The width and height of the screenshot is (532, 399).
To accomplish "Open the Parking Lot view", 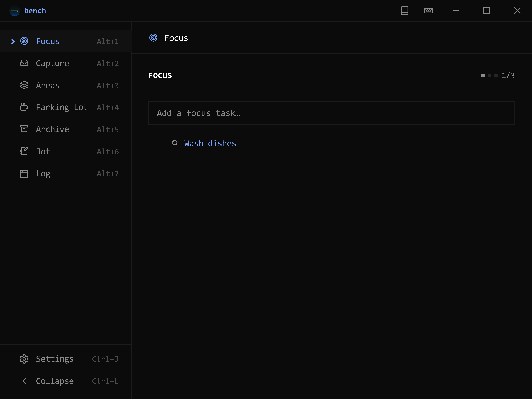I will (x=66, y=107).
